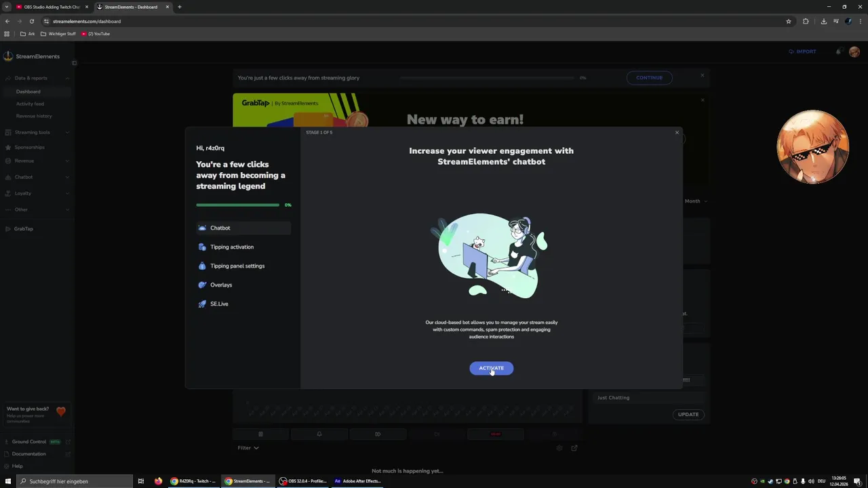Click the Just Chatting category field

[649, 398]
